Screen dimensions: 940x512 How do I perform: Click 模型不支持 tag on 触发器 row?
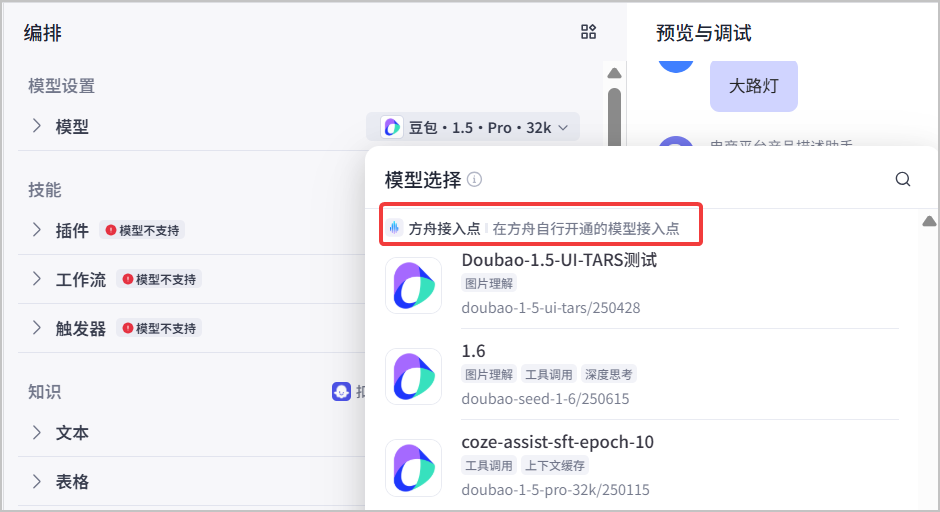click(x=159, y=329)
